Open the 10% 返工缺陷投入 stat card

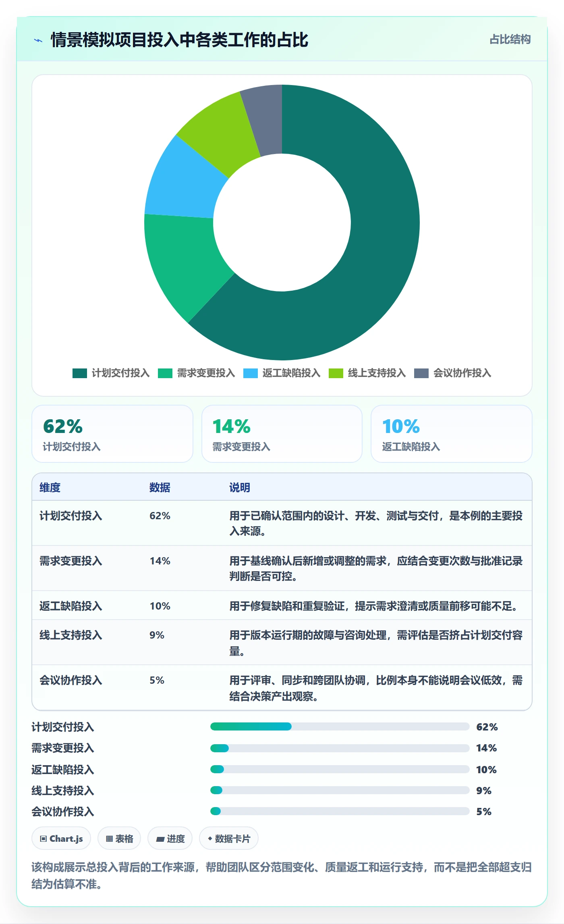pyautogui.click(x=452, y=434)
